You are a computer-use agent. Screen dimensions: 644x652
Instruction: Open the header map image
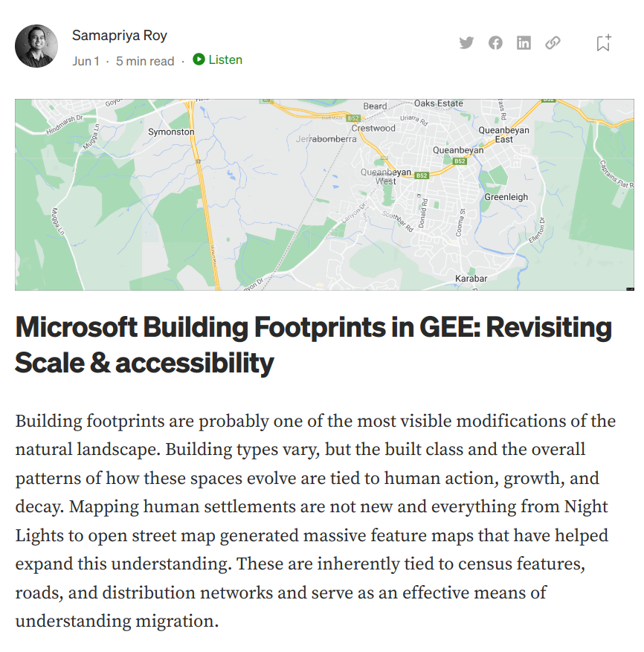(322, 193)
